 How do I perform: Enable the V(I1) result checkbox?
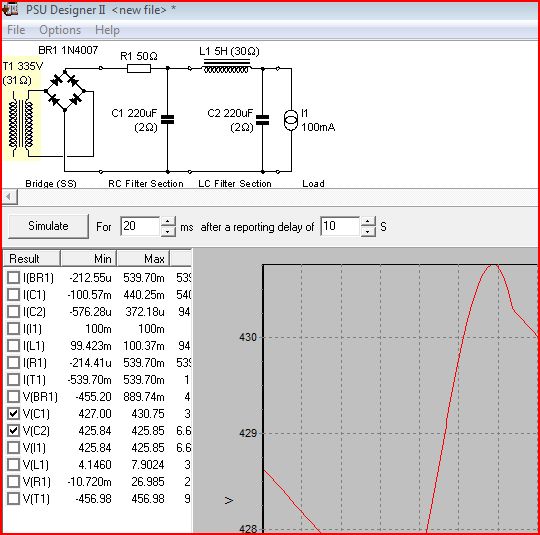(13, 447)
